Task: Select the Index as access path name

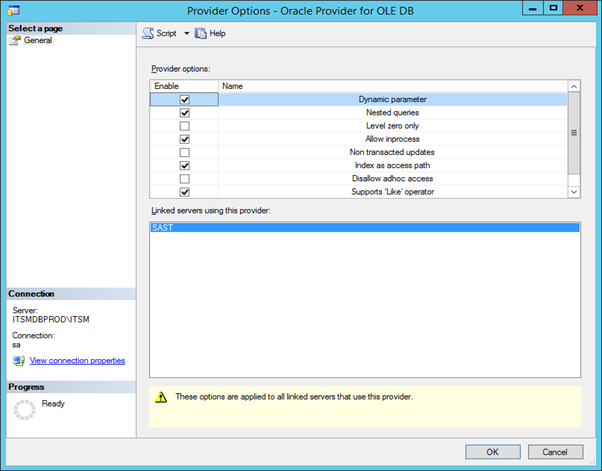Action: [x=392, y=166]
